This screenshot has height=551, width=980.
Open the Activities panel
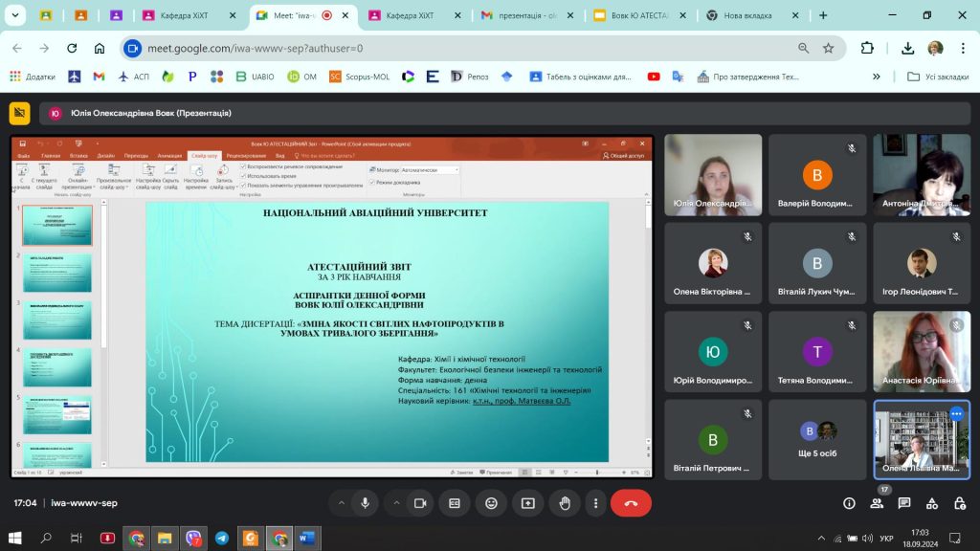pos(931,503)
